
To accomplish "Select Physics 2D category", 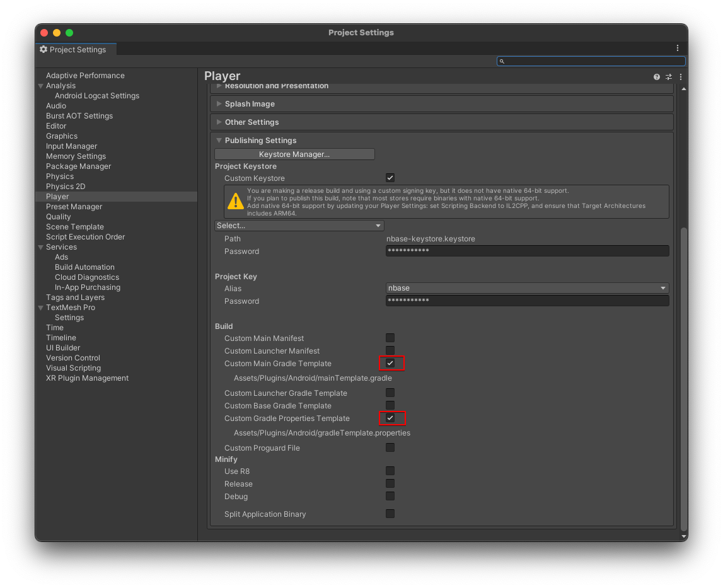I will point(66,187).
